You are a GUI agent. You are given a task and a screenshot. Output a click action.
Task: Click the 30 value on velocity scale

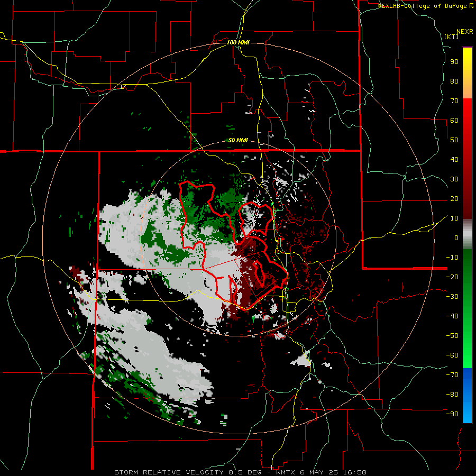[454, 179]
